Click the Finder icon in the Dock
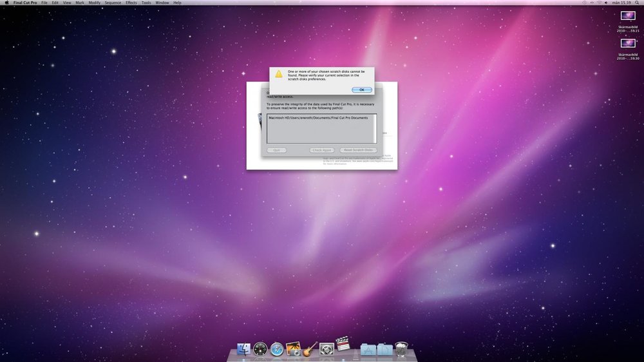 244,349
